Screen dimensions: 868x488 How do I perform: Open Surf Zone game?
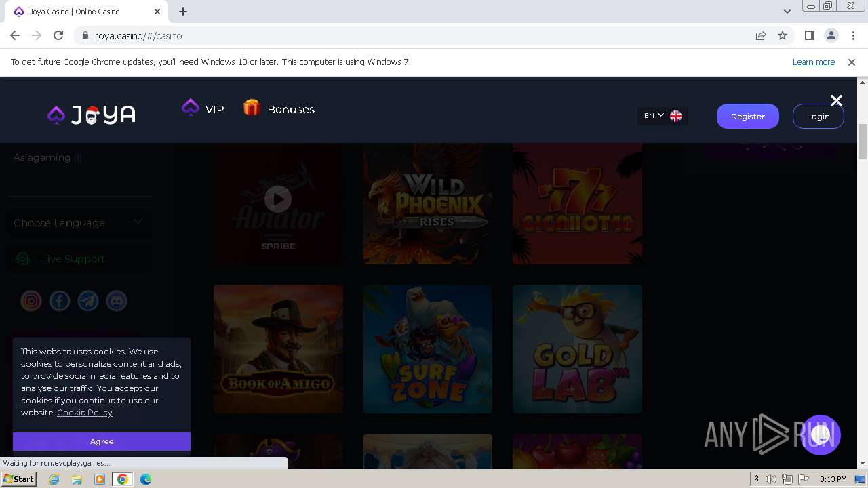[428, 349]
